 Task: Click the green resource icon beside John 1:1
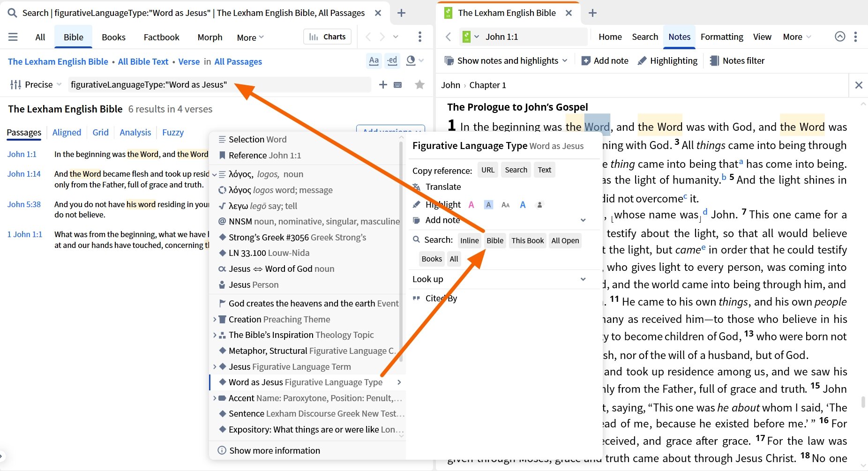(466, 37)
